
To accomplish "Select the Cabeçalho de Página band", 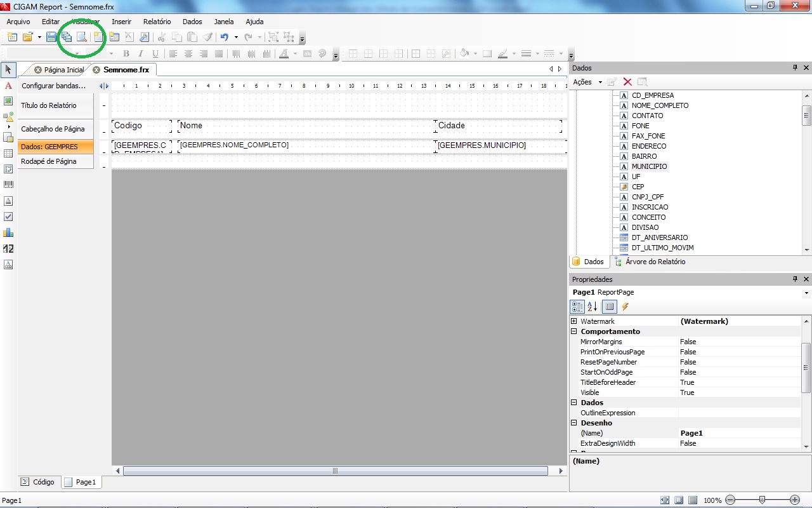I will point(56,129).
